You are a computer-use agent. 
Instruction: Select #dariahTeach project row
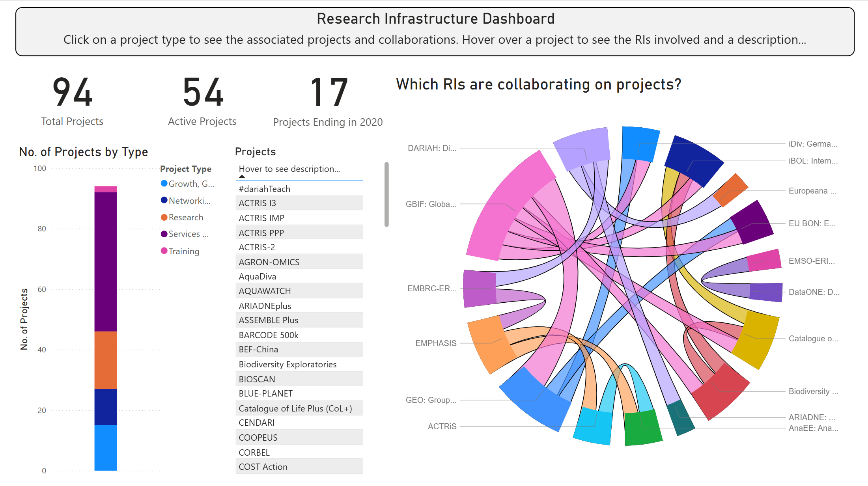click(x=299, y=189)
